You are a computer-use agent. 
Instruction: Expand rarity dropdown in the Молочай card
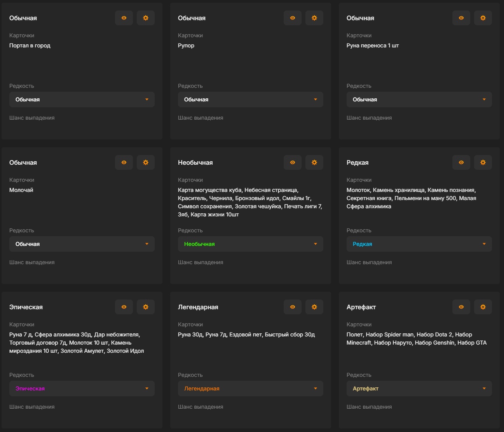[x=82, y=244]
